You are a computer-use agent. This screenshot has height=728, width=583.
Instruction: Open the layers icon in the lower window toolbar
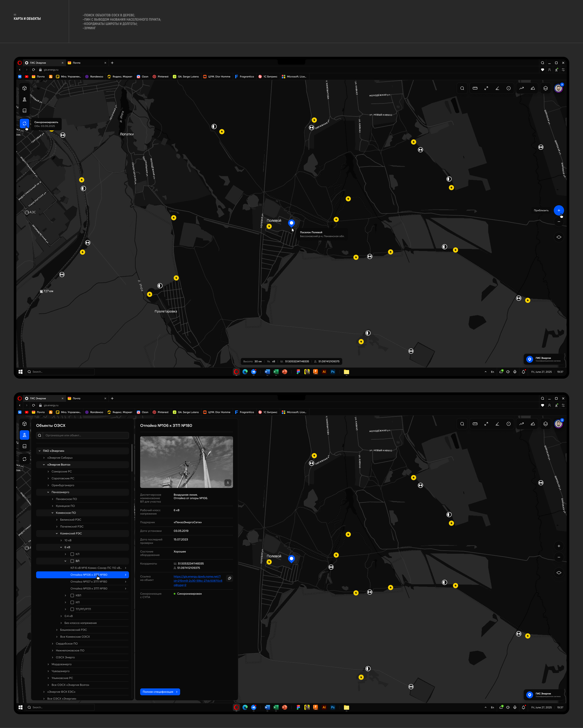[546, 424]
